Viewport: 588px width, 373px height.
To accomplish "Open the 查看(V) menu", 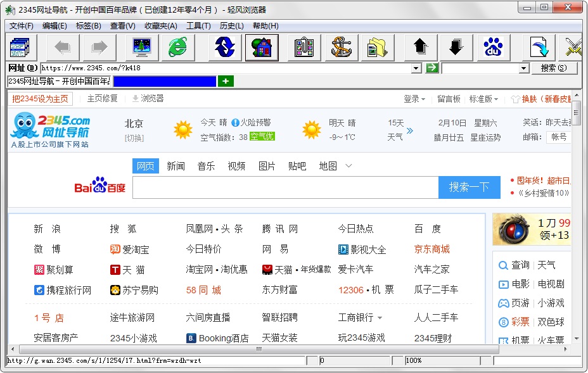I will coord(123,26).
